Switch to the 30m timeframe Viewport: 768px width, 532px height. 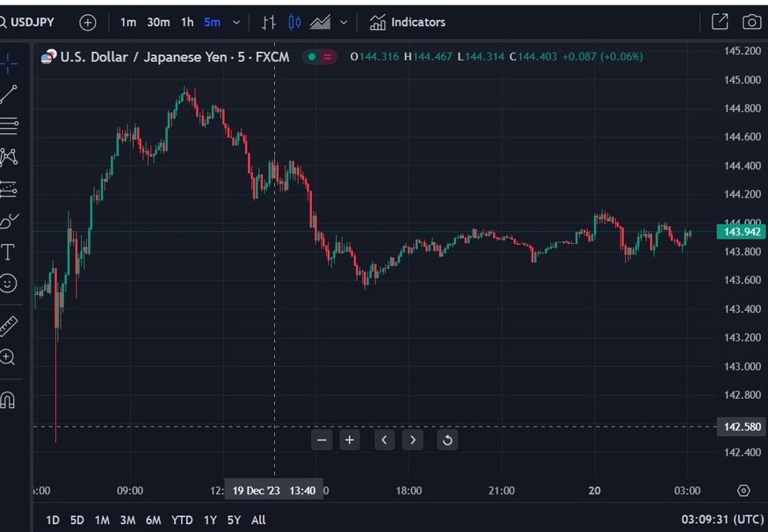point(158,22)
